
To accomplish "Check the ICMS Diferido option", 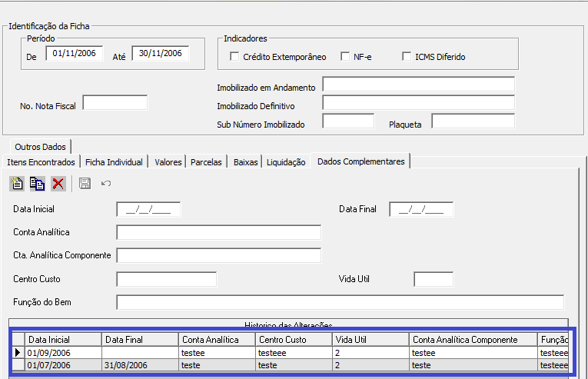I will coord(407,56).
